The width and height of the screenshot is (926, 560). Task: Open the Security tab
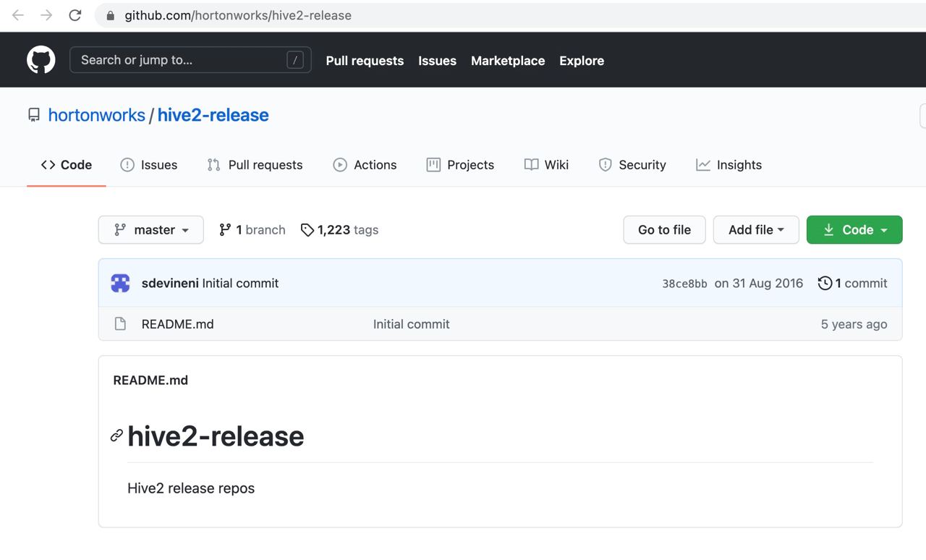coord(632,165)
